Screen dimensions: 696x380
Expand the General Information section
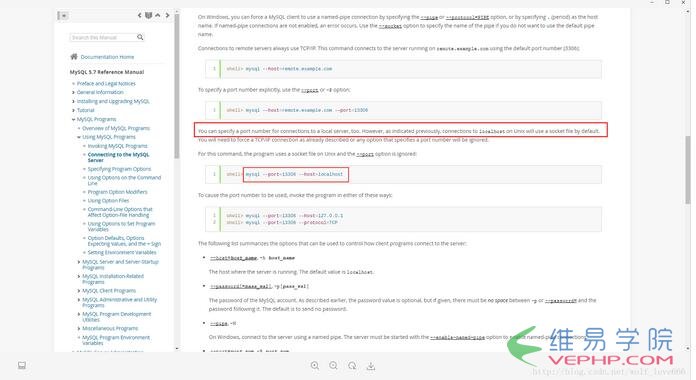(x=73, y=92)
